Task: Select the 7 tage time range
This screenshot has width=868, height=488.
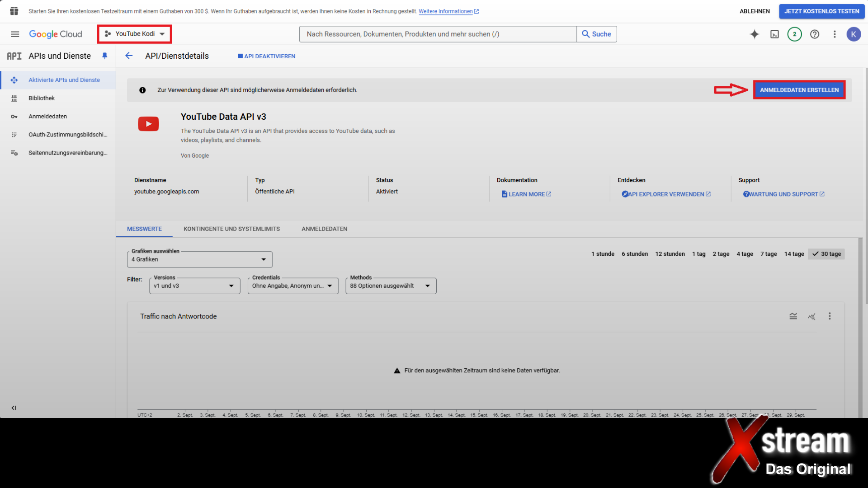Action: [x=769, y=254]
